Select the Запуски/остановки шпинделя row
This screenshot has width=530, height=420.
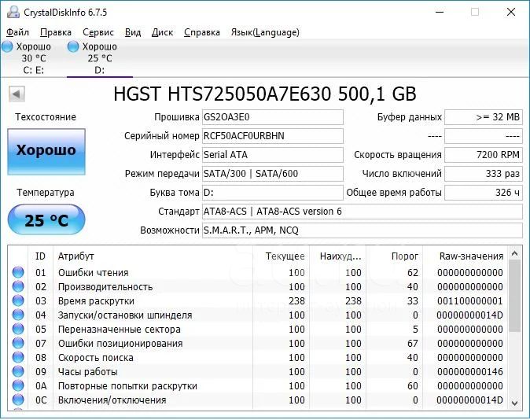[258, 315]
